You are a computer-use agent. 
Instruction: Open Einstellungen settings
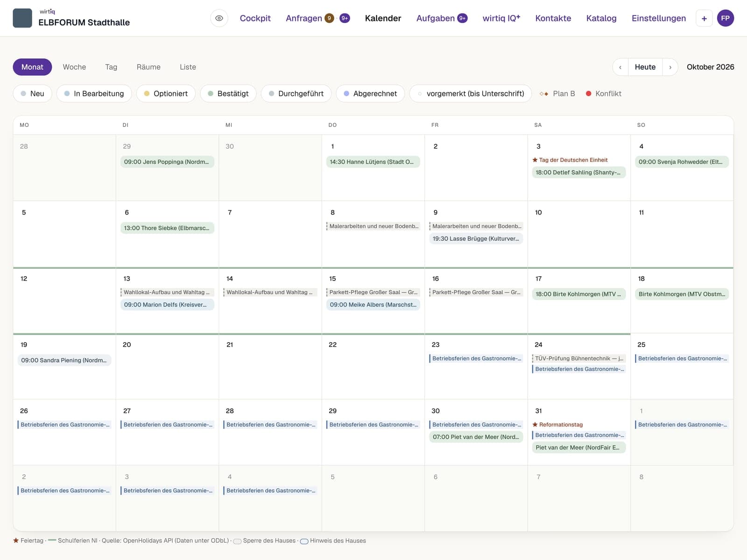[x=658, y=18]
